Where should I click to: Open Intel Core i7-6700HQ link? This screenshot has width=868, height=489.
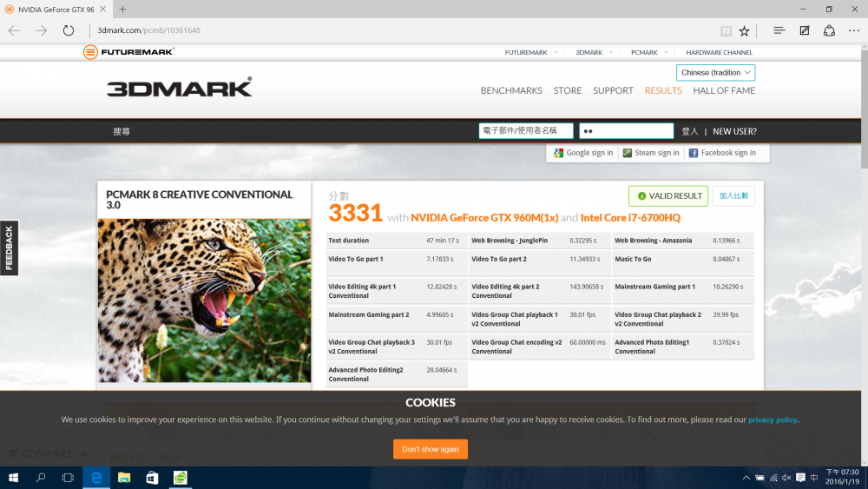pyautogui.click(x=630, y=218)
